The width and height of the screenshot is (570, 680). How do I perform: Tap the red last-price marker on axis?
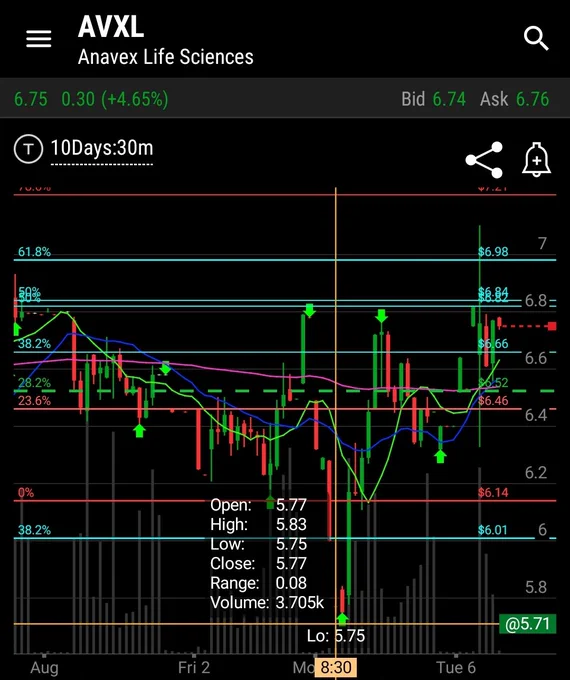point(552,326)
